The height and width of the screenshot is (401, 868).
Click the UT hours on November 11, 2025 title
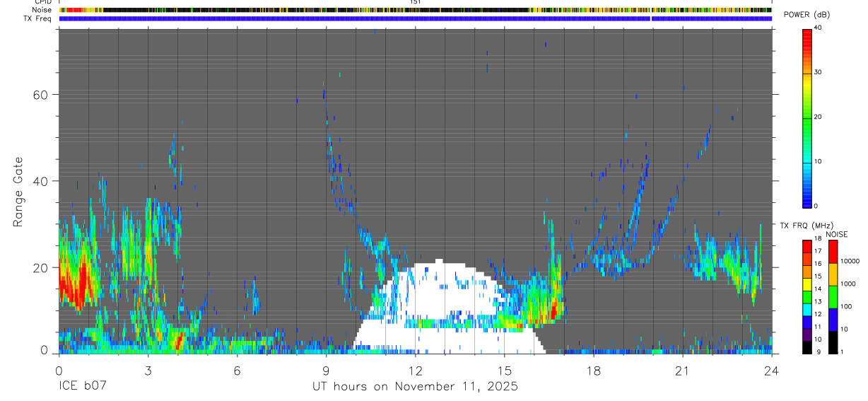pos(416,387)
